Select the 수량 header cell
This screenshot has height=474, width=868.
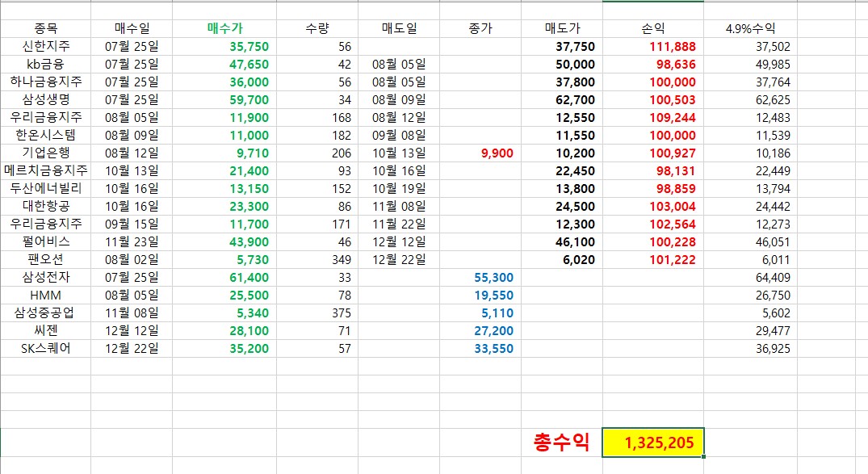(317, 28)
